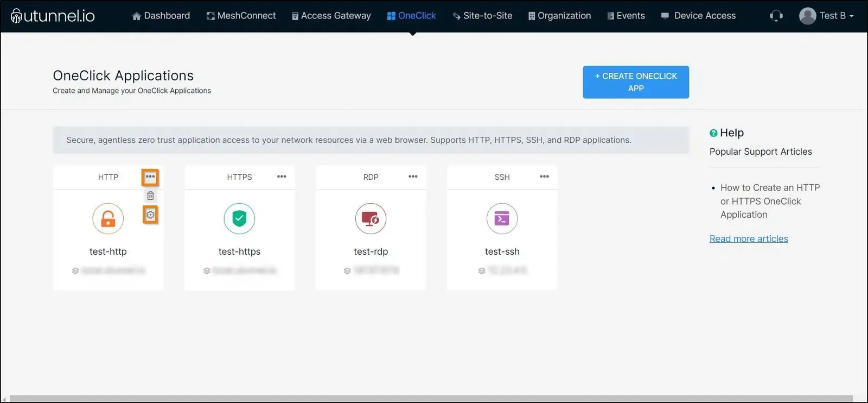The width and height of the screenshot is (868, 403).
Task: Click the support headset icon
Action: pos(776,16)
